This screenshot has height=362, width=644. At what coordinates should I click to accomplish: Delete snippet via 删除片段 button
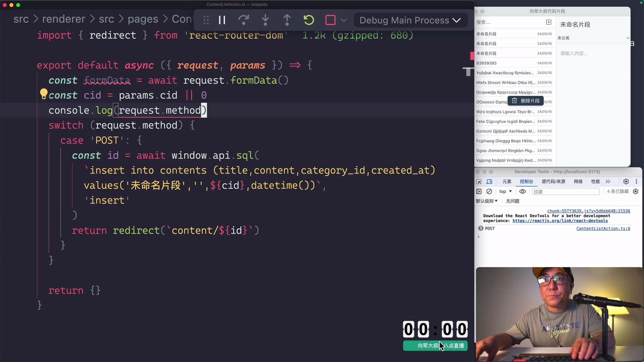pyautogui.click(x=526, y=101)
